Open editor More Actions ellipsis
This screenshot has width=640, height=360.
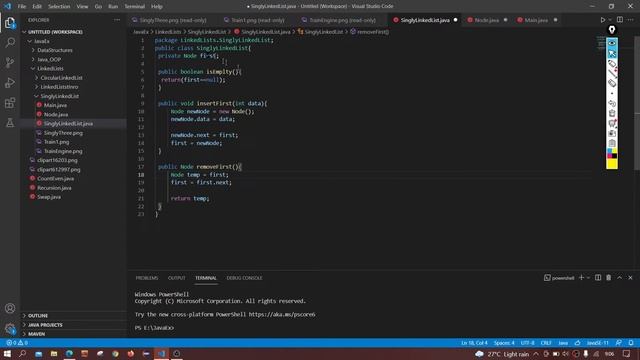tap(631, 20)
